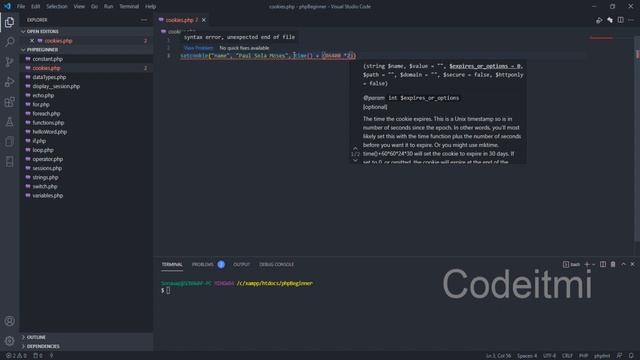Image resolution: width=640 pixels, height=360 pixels.
Task: Switch to the Debug Console tab
Action: coord(276,264)
